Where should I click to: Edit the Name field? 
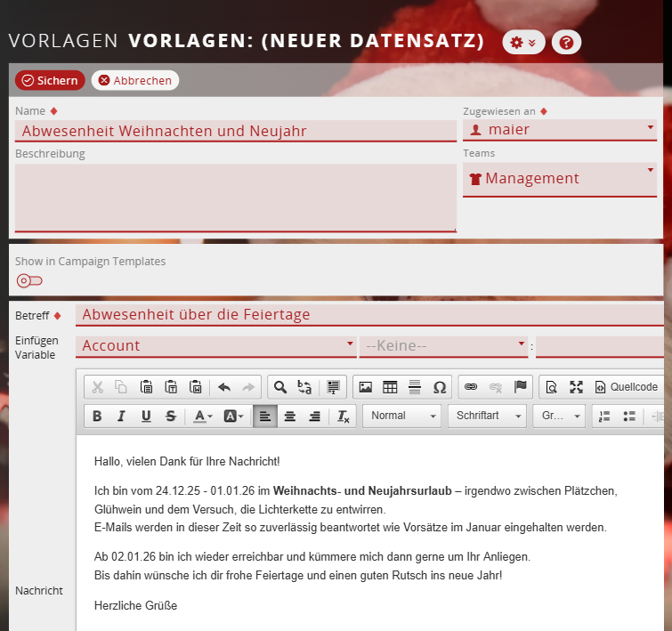click(x=236, y=131)
